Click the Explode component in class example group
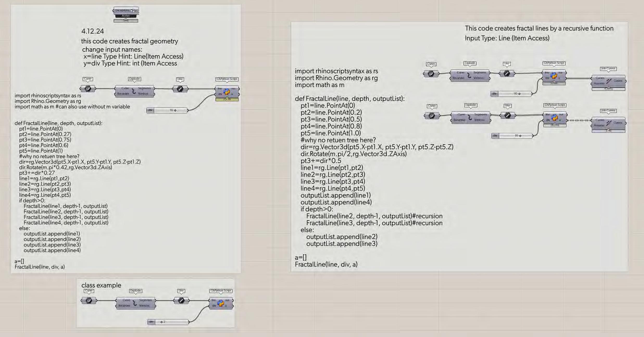This screenshot has height=337, width=644. click(135, 303)
